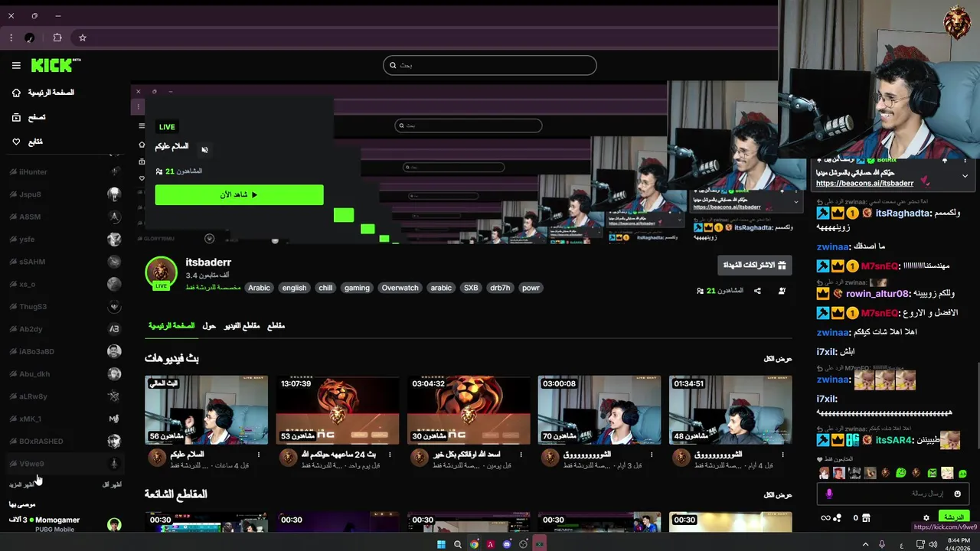Select the english tag
Screen dimensions: 980x551
click(294, 288)
